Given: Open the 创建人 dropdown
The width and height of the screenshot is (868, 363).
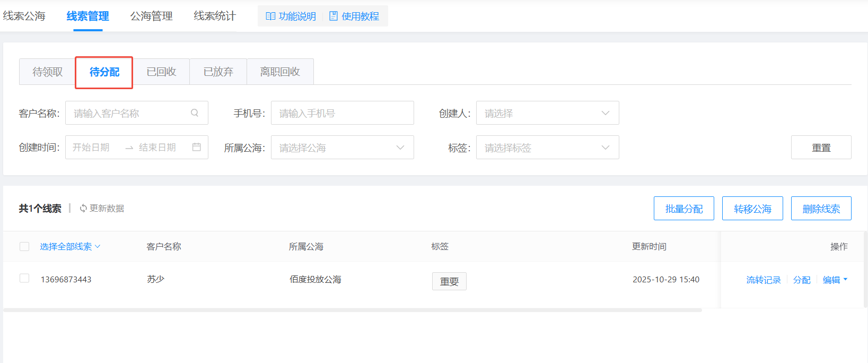Looking at the screenshot, I should (x=547, y=113).
